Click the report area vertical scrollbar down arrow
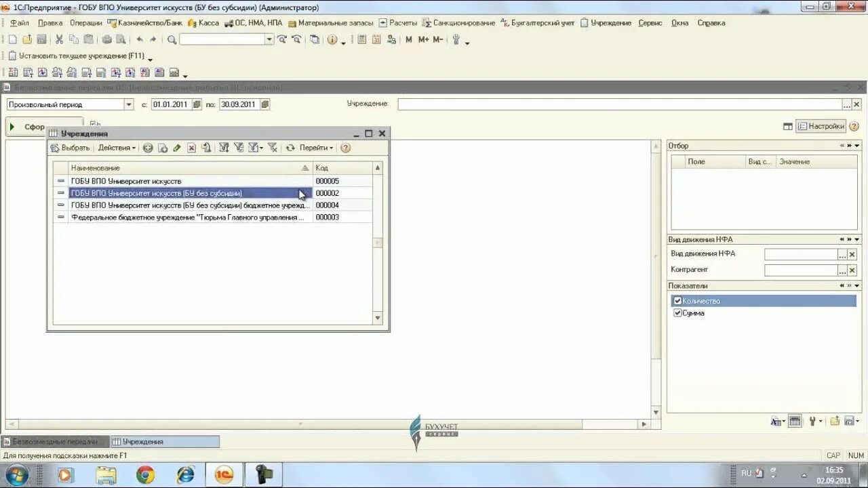Image resolution: width=868 pixels, height=488 pixels. coord(656,412)
